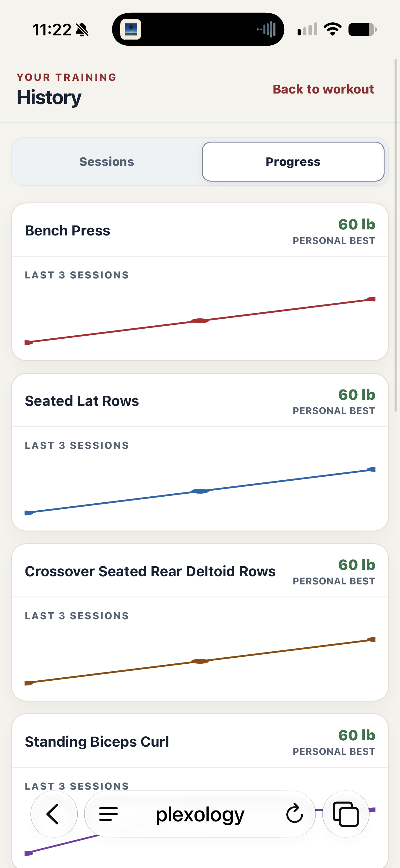Tap the Wi-Fi status icon

click(332, 29)
